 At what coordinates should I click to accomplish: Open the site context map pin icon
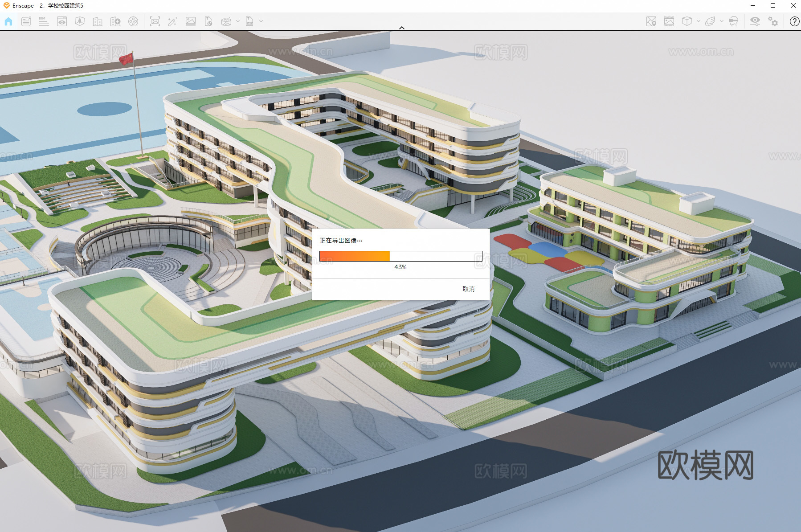[x=651, y=21]
